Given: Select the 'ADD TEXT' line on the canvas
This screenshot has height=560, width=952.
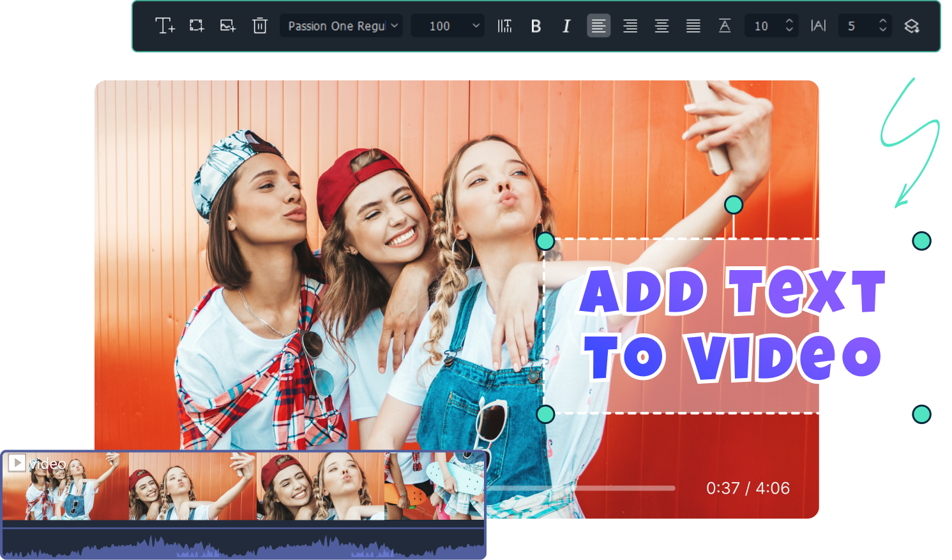Looking at the screenshot, I should tap(732, 292).
